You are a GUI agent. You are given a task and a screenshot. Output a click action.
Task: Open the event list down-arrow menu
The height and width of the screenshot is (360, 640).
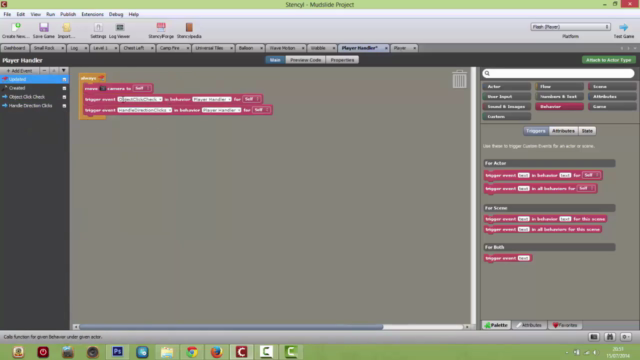pyautogui.click(x=63, y=71)
